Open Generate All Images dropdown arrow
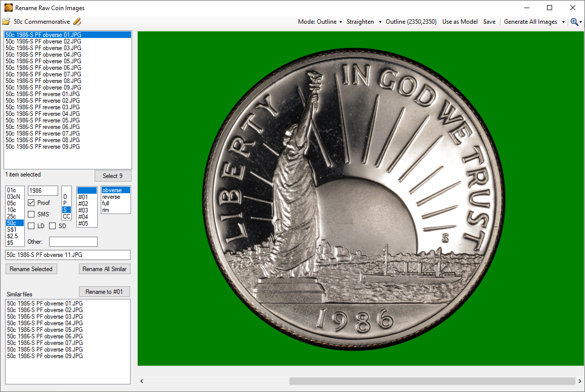The height and width of the screenshot is (392, 585). click(x=563, y=22)
